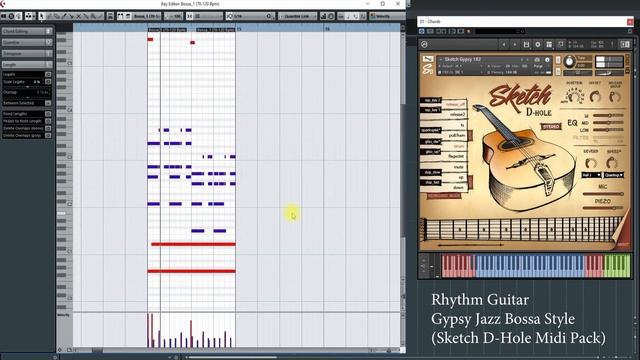Screen dimensions: 640x360
Task: Click the Legato apply button
Action: click(x=48, y=74)
